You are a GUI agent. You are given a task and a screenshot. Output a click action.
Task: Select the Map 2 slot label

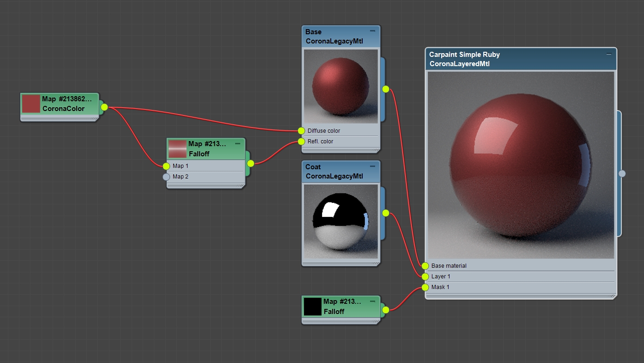point(181,177)
